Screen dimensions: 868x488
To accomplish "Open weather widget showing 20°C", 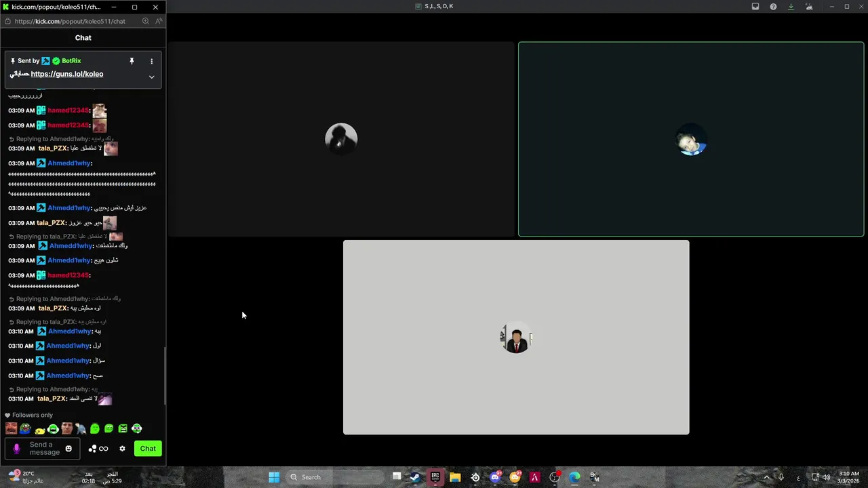I will click(x=27, y=477).
